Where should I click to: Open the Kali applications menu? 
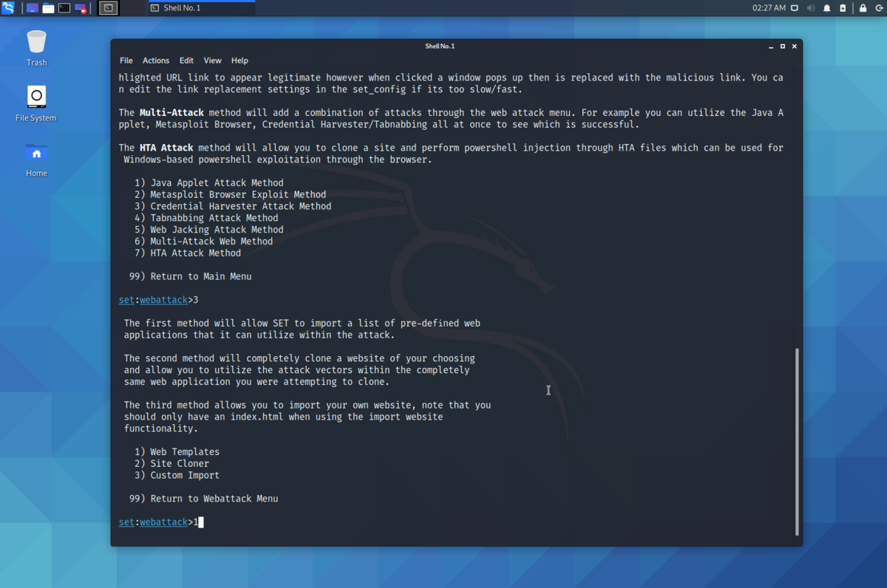tap(8, 8)
